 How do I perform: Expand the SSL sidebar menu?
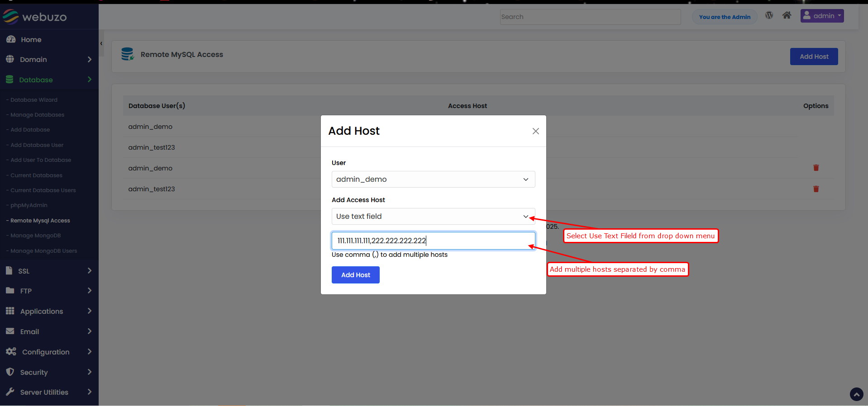click(x=49, y=271)
